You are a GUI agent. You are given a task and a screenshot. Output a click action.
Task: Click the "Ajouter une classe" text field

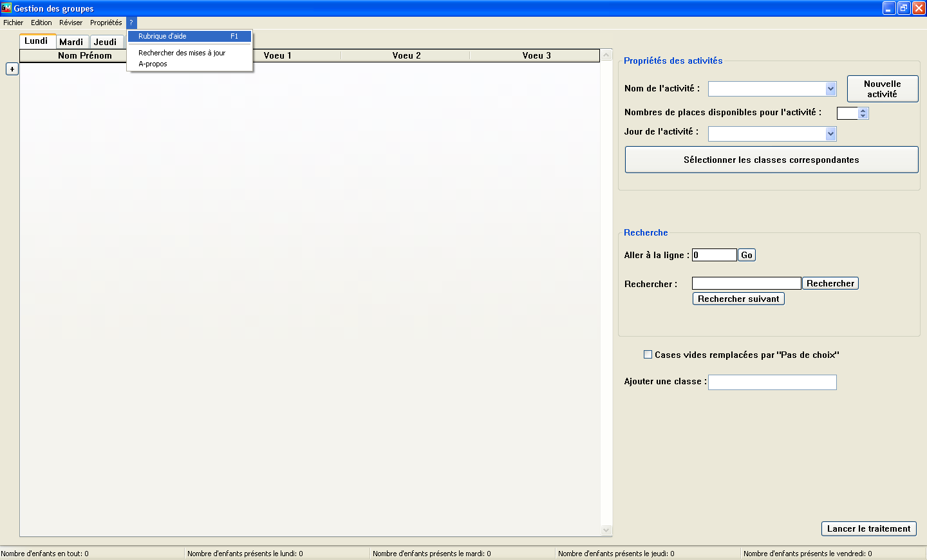click(772, 382)
